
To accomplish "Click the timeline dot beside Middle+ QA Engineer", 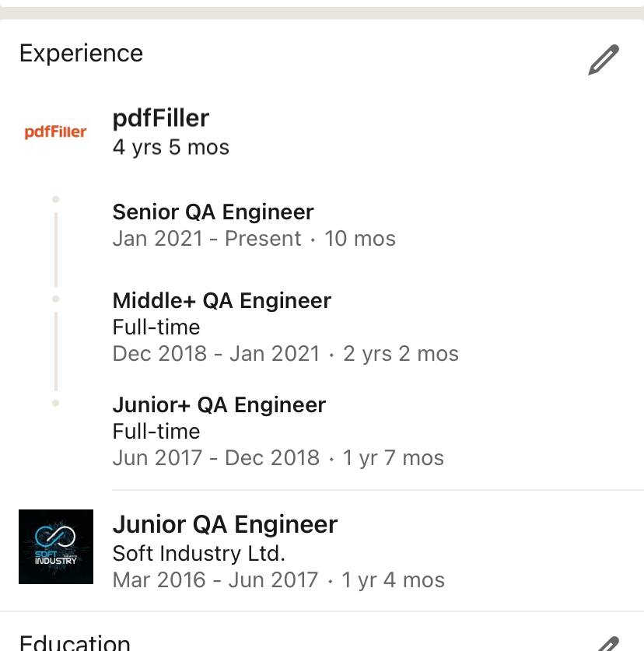I will (56, 299).
